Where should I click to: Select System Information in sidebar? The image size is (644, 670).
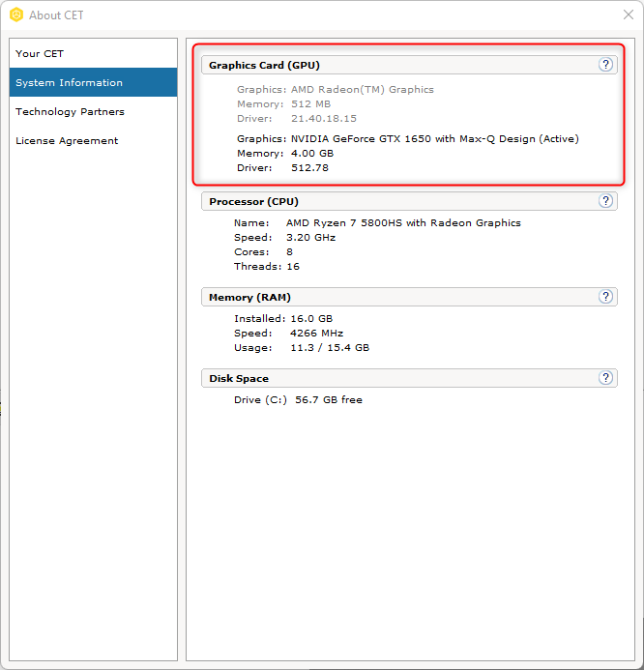[x=93, y=82]
